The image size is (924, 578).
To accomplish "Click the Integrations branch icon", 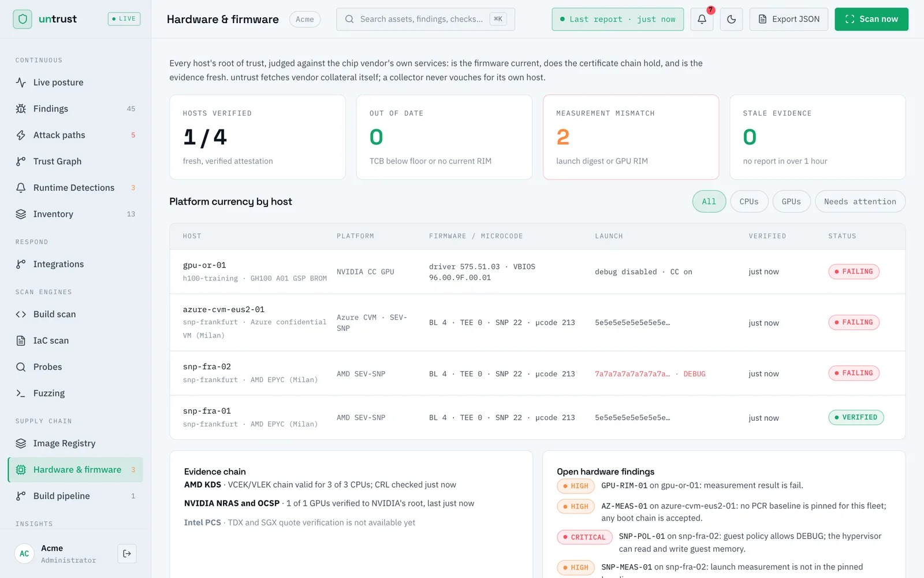I will [21, 264].
